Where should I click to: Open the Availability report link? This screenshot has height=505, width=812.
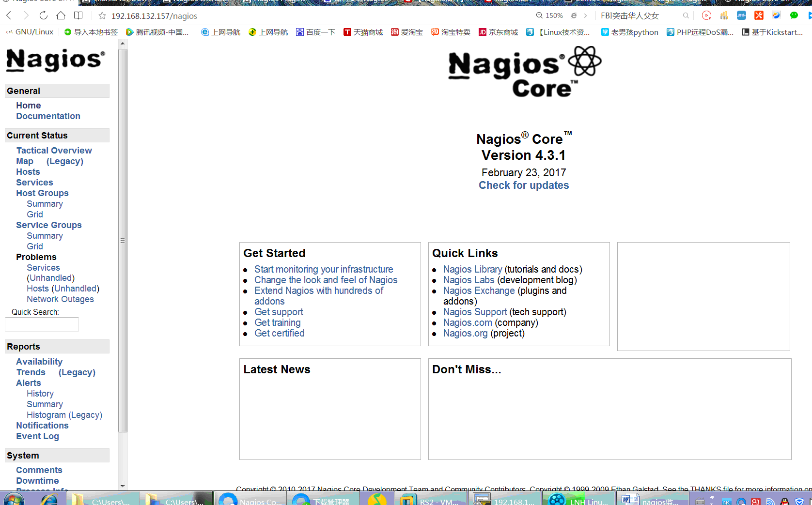39,362
